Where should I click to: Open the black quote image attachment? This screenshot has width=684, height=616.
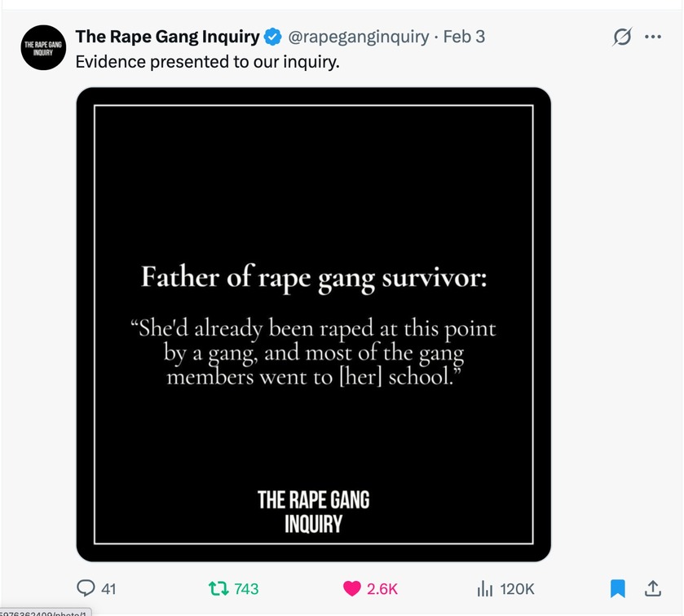(313, 204)
